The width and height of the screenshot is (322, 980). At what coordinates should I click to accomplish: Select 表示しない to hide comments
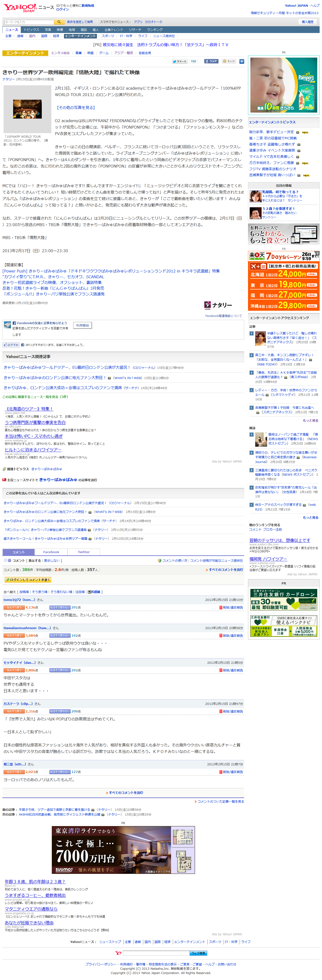(52, 560)
